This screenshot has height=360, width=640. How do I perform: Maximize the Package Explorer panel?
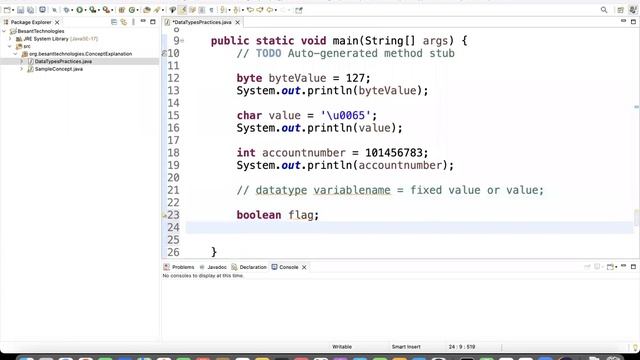[153, 22]
